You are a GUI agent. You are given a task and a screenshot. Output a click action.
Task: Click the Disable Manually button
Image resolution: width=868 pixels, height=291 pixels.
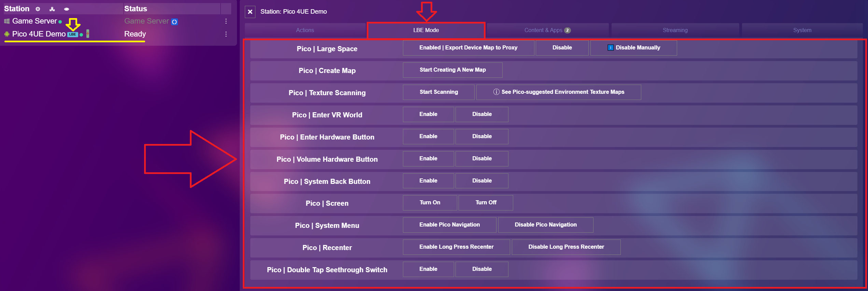633,48
